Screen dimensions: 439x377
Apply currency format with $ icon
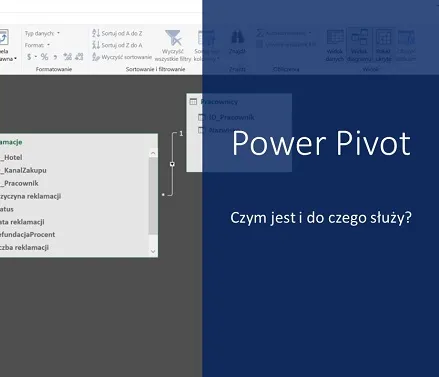(x=29, y=57)
